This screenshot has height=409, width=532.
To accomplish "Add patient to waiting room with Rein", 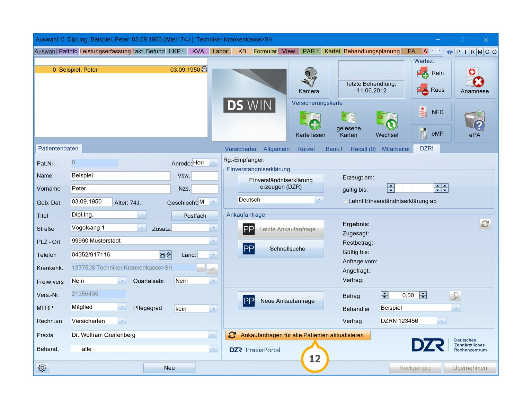I will click(x=431, y=73).
